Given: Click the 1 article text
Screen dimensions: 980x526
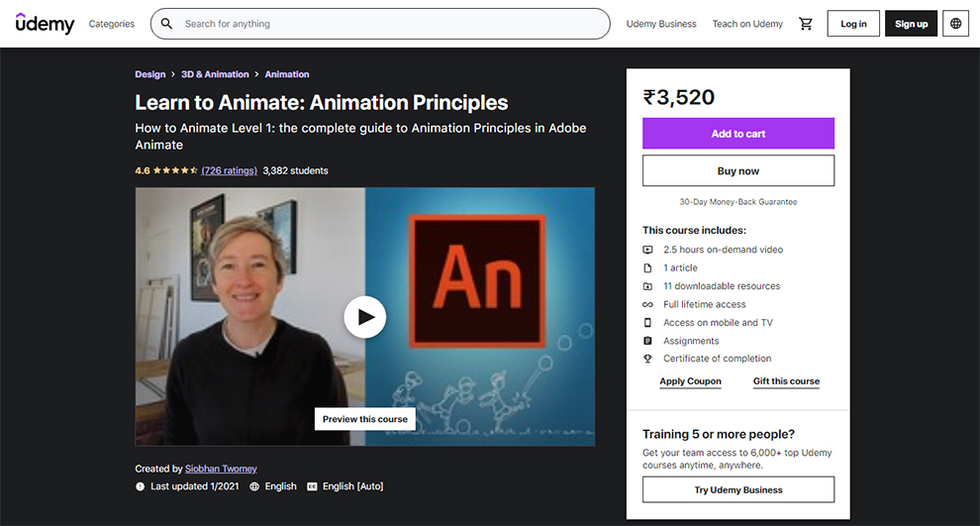Looking at the screenshot, I should pos(681,267).
